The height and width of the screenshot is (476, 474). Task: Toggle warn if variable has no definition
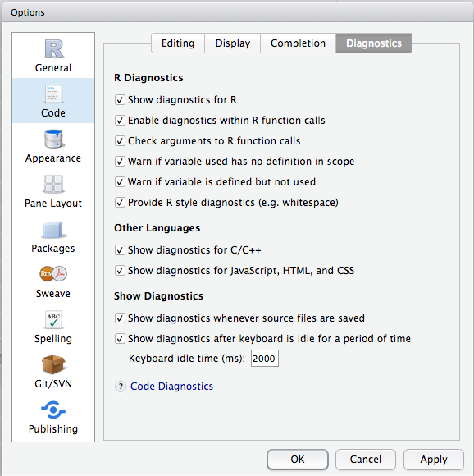click(x=120, y=162)
